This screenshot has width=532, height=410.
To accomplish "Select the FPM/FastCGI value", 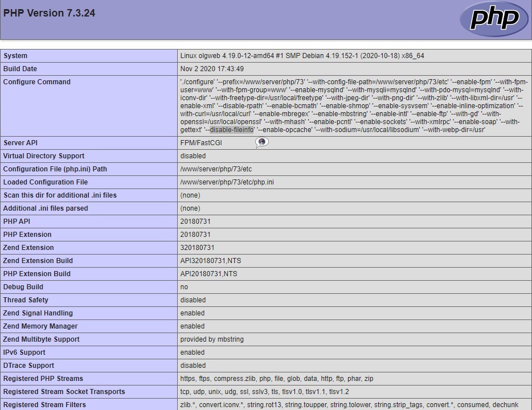I will pos(201,143).
